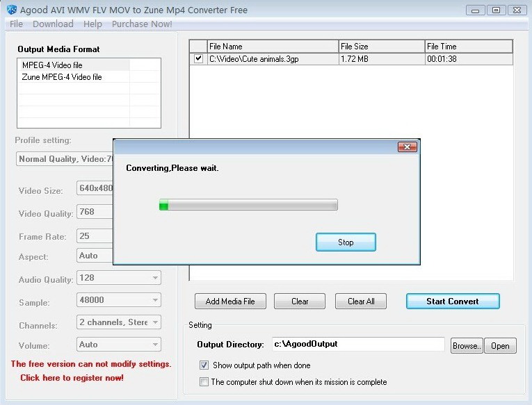The image size is (532, 405).
Task: Click Start Convert button
Action: click(x=453, y=301)
